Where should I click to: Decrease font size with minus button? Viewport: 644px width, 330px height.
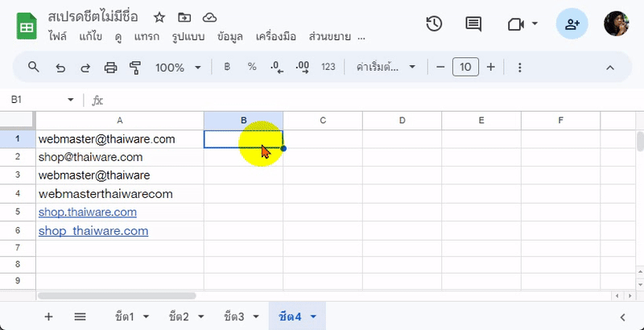440,68
